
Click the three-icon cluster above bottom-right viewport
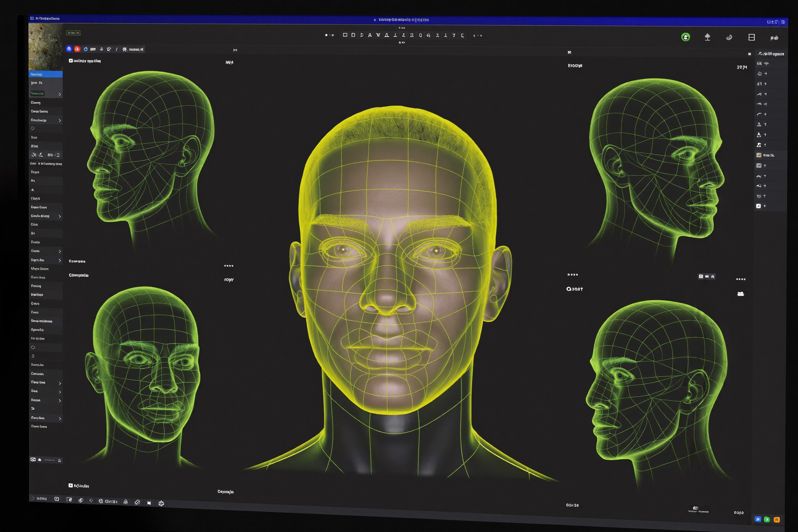click(x=707, y=276)
